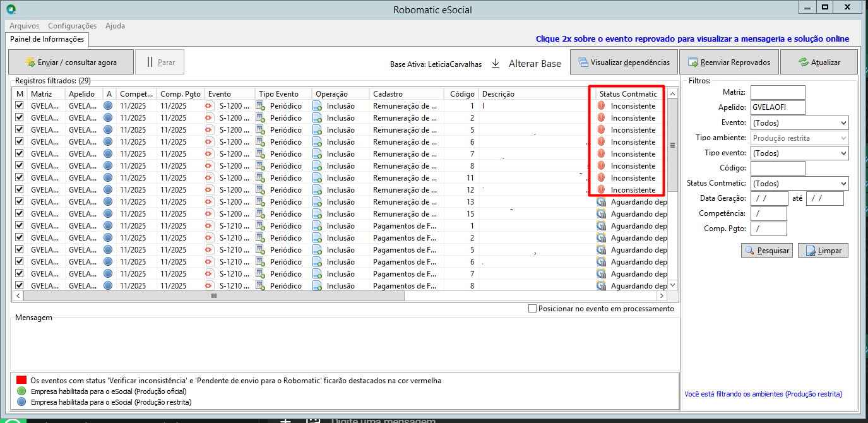Click the Status Contmatic column header

pyautogui.click(x=628, y=94)
